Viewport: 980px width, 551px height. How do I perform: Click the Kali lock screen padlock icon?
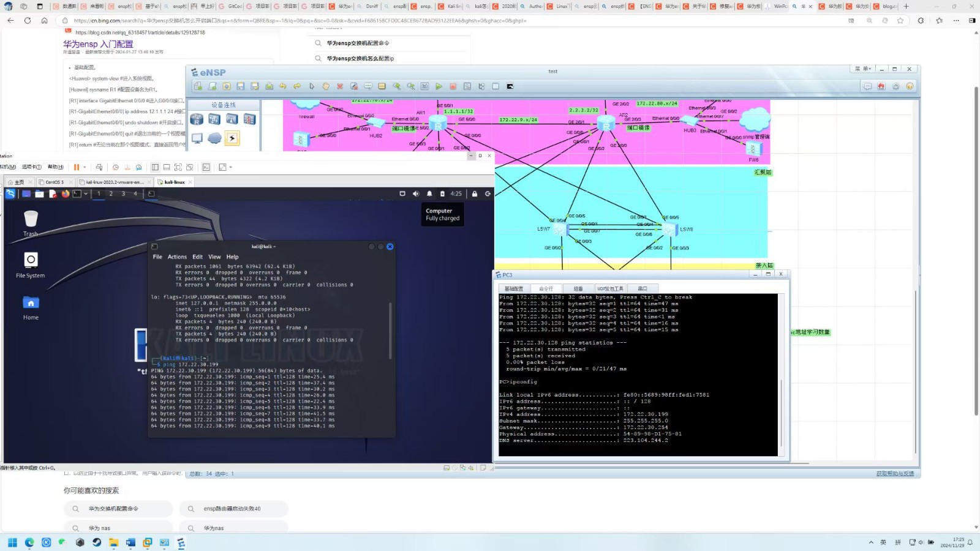475,193
